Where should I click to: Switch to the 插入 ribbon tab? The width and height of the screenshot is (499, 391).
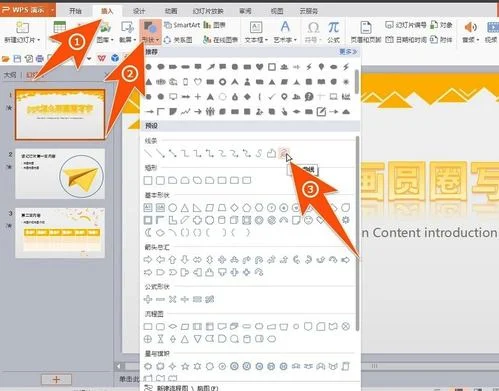click(107, 11)
